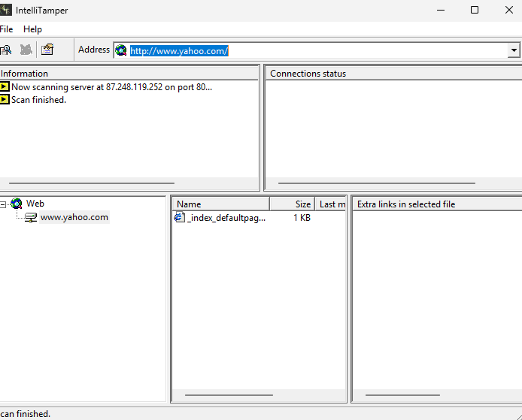Click the Last modified column header
This screenshot has width=522, height=420.
[331, 204]
